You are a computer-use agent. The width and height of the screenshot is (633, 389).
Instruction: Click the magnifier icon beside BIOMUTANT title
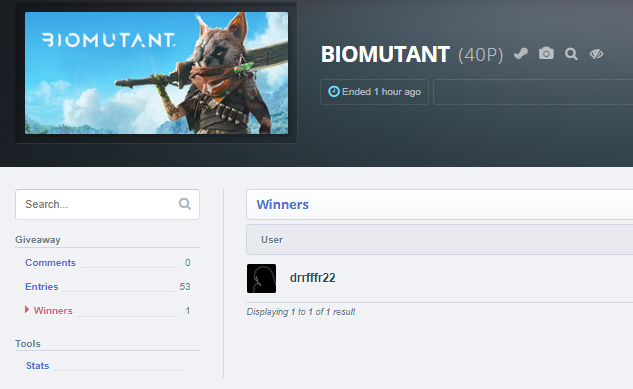click(x=571, y=54)
